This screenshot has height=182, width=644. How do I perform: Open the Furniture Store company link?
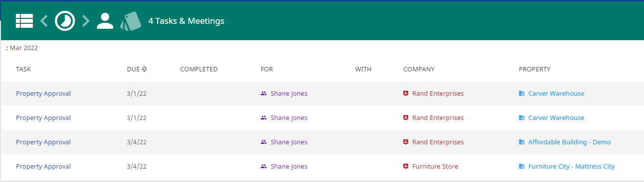click(435, 167)
